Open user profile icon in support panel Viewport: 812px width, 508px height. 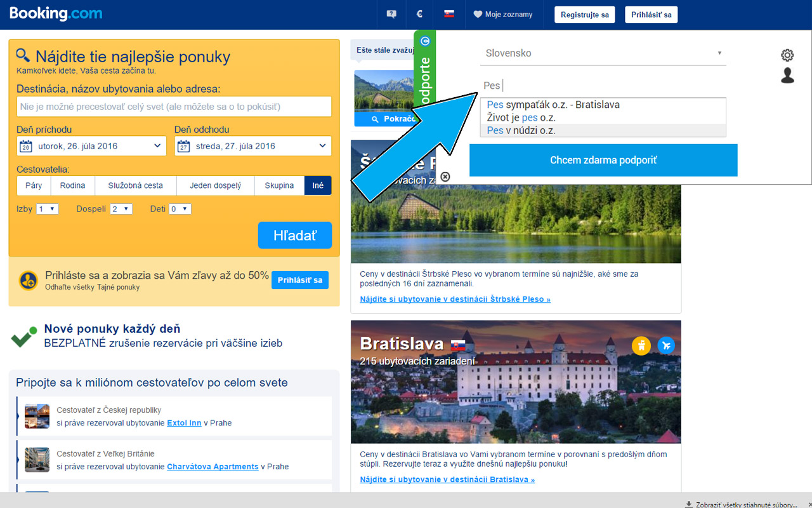tap(787, 76)
